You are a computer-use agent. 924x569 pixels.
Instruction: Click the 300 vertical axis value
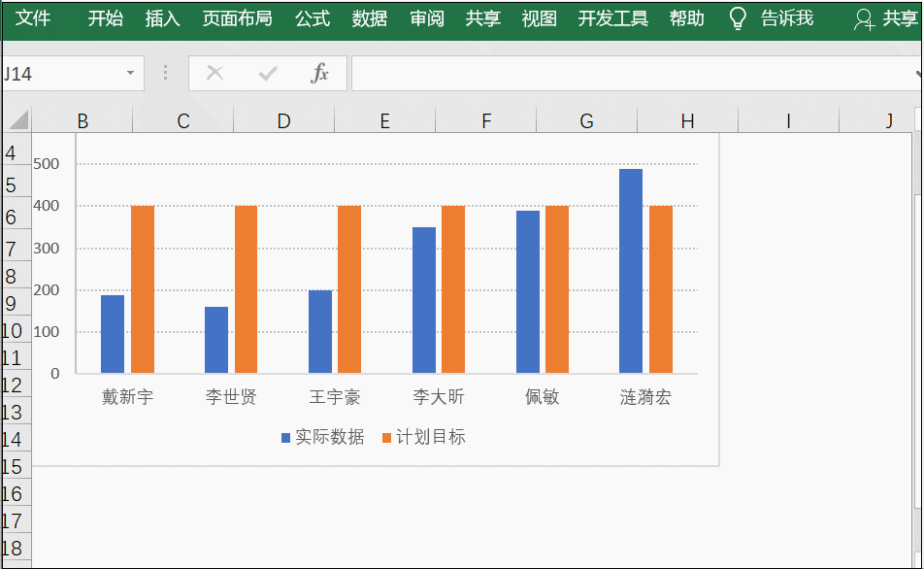[46, 248]
